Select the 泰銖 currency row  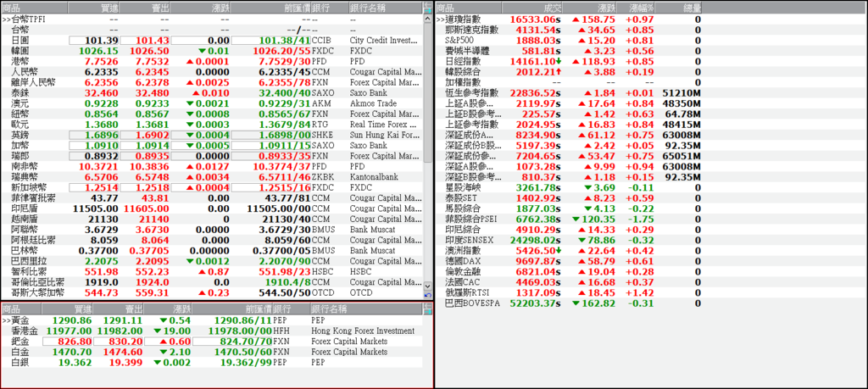pyautogui.click(x=211, y=93)
